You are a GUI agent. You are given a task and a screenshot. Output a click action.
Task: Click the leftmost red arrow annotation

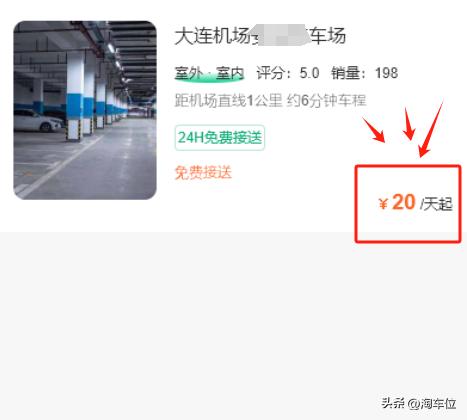click(x=374, y=130)
